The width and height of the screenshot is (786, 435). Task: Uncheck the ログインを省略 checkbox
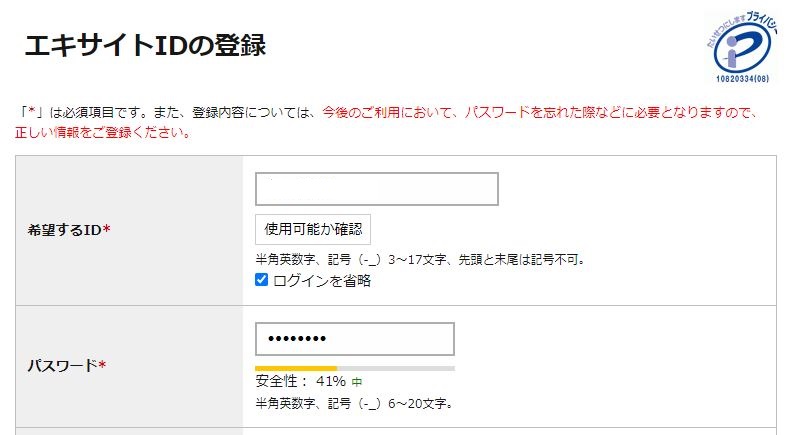[x=262, y=281]
